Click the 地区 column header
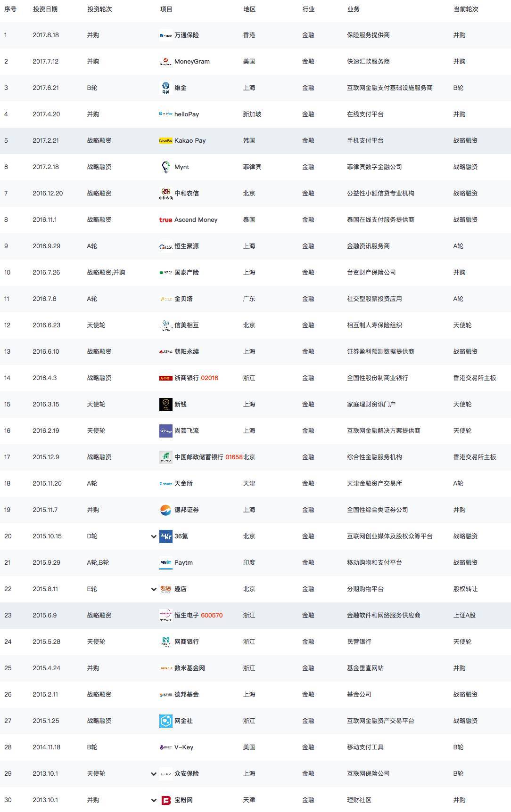 (249, 9)
